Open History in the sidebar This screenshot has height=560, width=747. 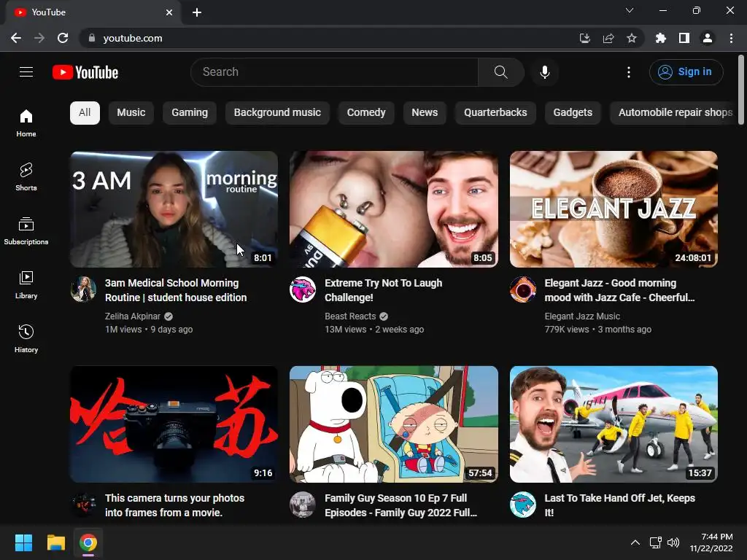coord(26,338)
